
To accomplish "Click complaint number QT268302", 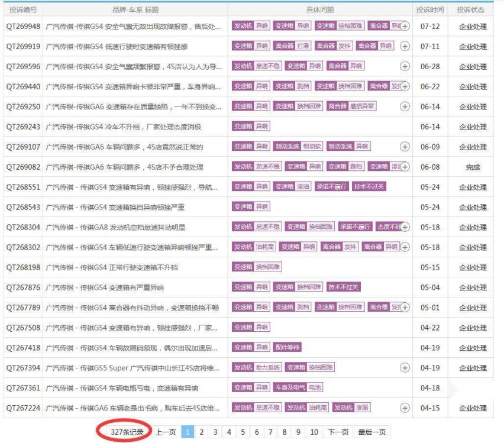I will (23, 247).
